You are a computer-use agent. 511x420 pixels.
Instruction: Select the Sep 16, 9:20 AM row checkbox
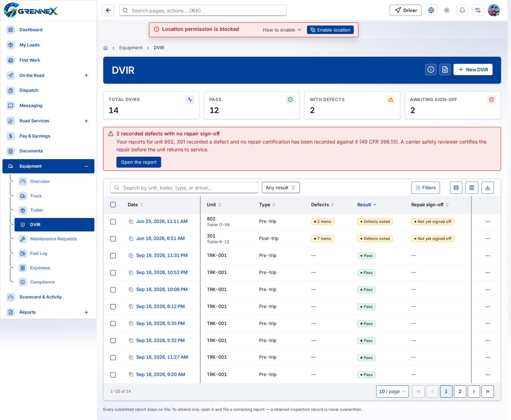coord(113,375)
